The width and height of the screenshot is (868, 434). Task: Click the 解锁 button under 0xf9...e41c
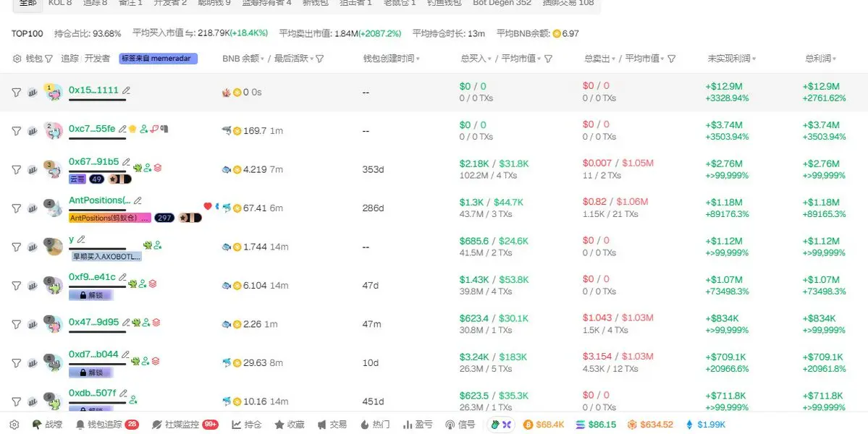click(90, 296)
